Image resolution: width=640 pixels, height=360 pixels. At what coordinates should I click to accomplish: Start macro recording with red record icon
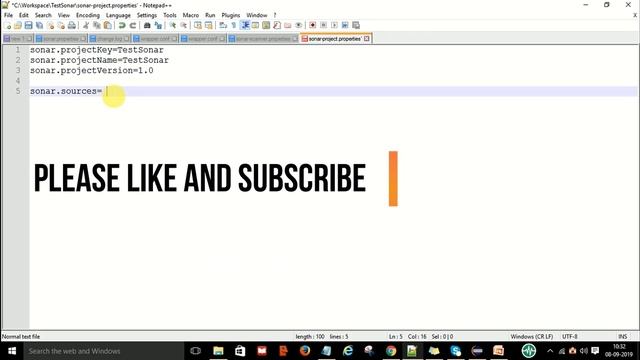click(313, 25)
